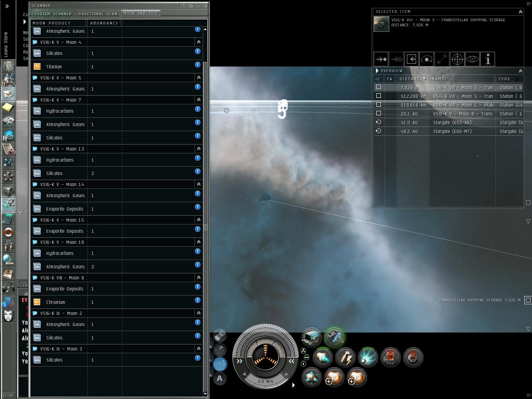The width and height of the screenshot is (532, 399).
Task: Sort overview by Distance column
Action: tap(412, 79)
